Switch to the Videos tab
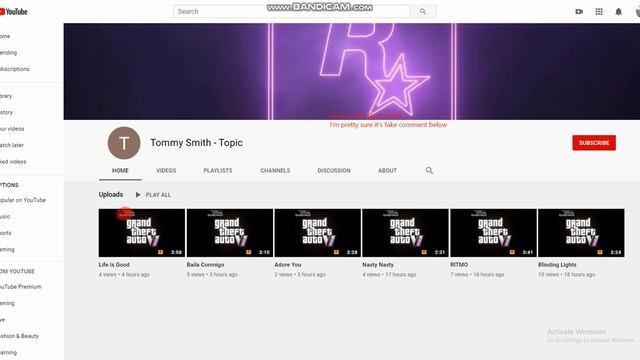This screenshot has height=360, width=640. [166, 170]
